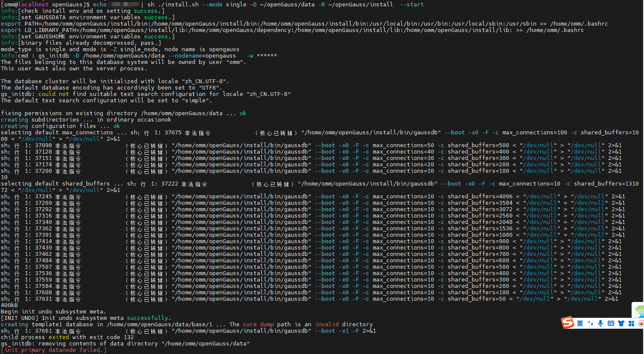
Task: Click the Sogou input method logo
Action: point(568,323)
